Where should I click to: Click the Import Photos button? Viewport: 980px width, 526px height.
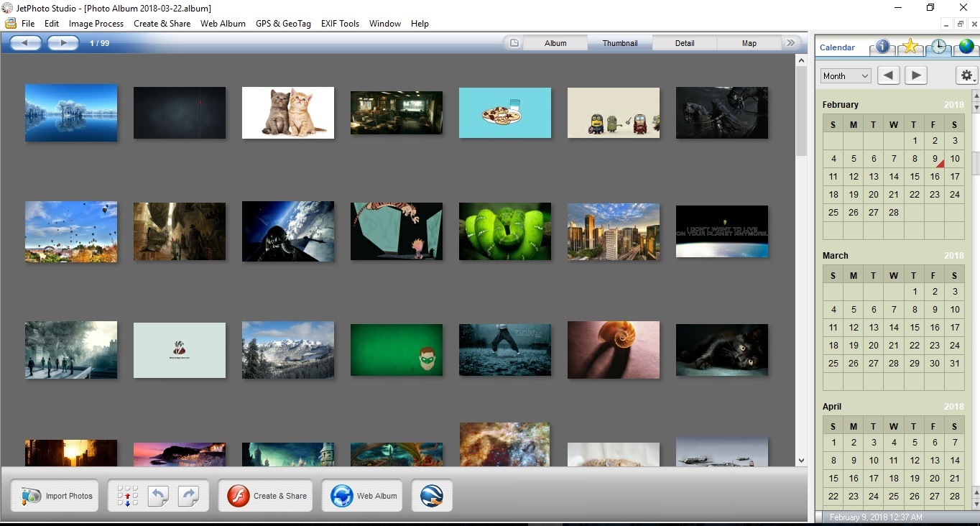point(55,496)
